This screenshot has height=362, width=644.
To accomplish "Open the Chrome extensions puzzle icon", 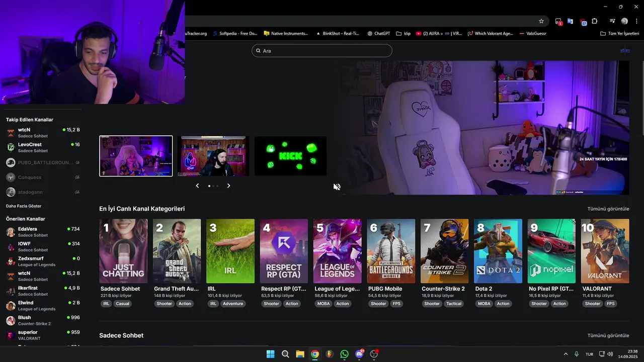I will coord(595,21).
